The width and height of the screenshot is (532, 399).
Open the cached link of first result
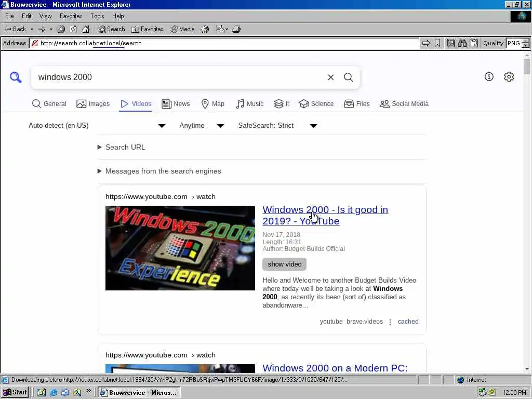(408, 322)
